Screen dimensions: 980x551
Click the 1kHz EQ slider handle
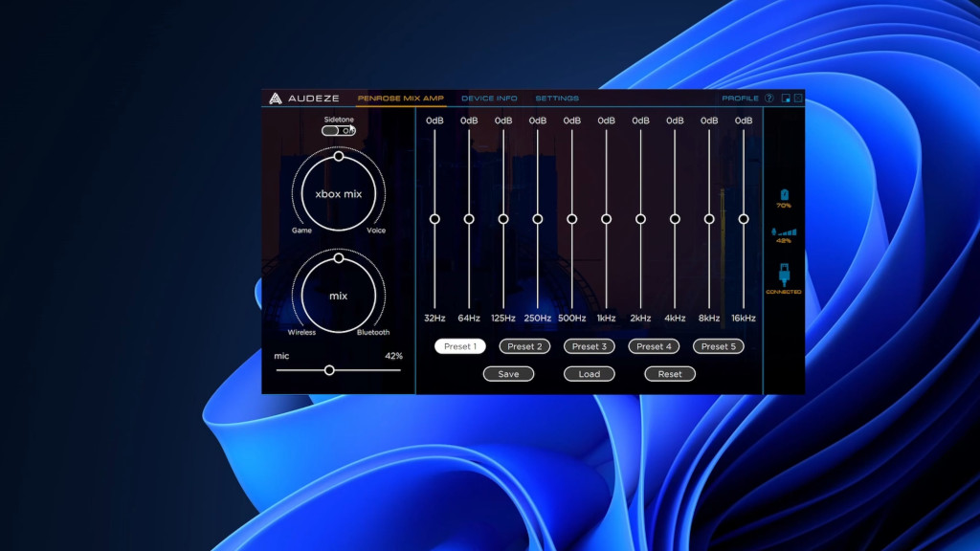coord(606,219)
